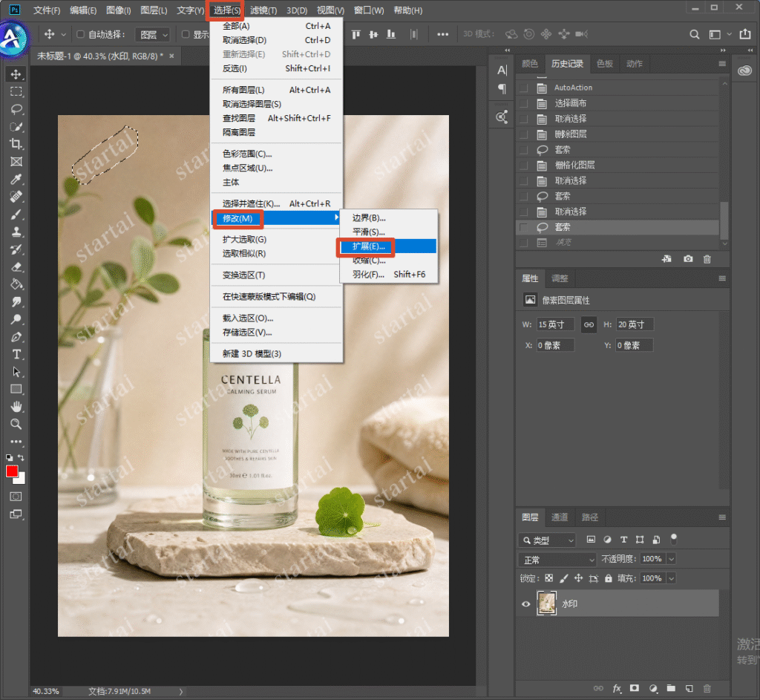The image size is (760, 700).
Task: Open History panel flyout menu
Action: click(x=722, y=64)
